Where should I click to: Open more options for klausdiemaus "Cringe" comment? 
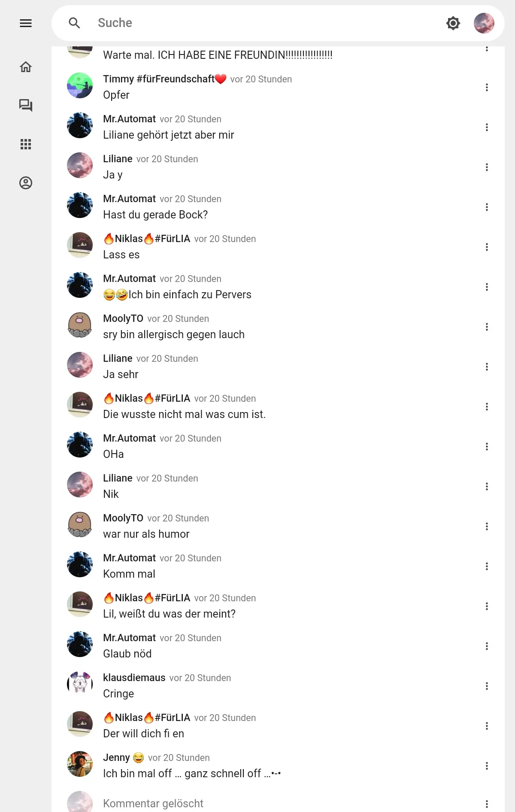487,686
